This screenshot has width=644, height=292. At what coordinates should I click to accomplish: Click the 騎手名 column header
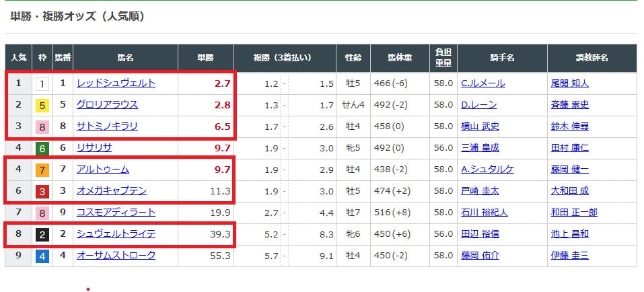[x=501, y=59]
